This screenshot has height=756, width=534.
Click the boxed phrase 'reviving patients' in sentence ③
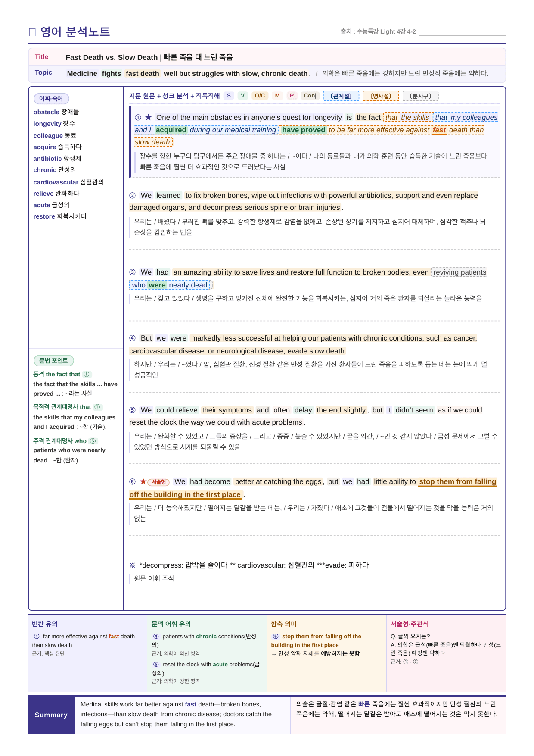click(459, 272)
